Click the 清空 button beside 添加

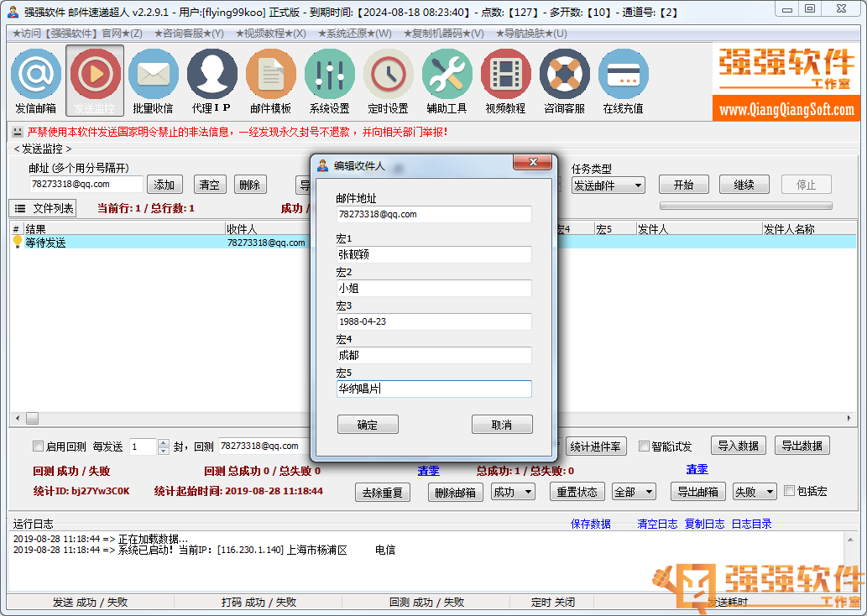[x=210, y=185]
